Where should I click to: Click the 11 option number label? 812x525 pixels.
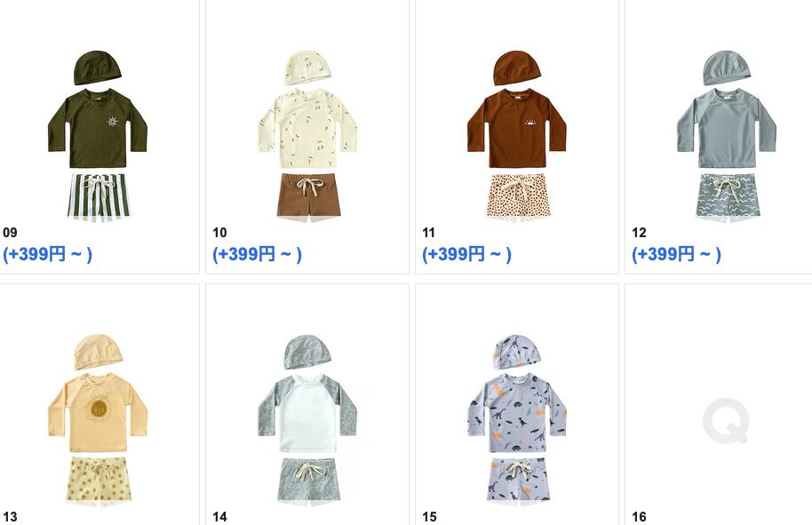point(429,233)
